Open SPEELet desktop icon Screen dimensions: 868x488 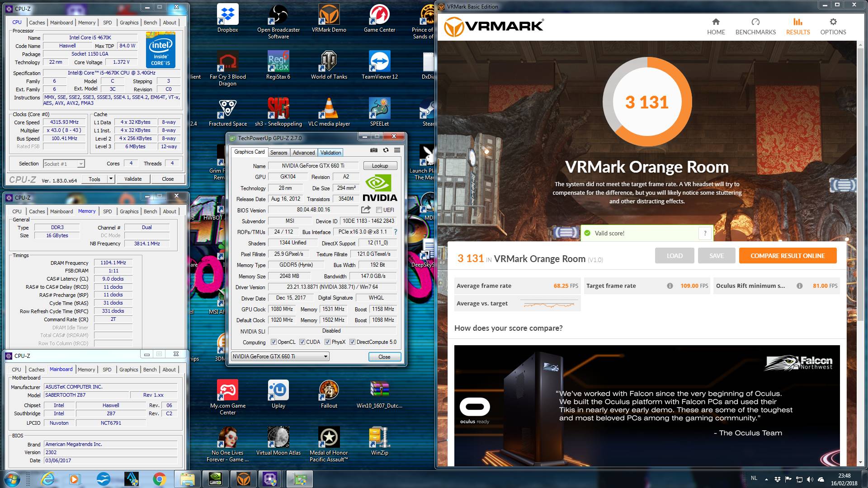pos(379,112)
